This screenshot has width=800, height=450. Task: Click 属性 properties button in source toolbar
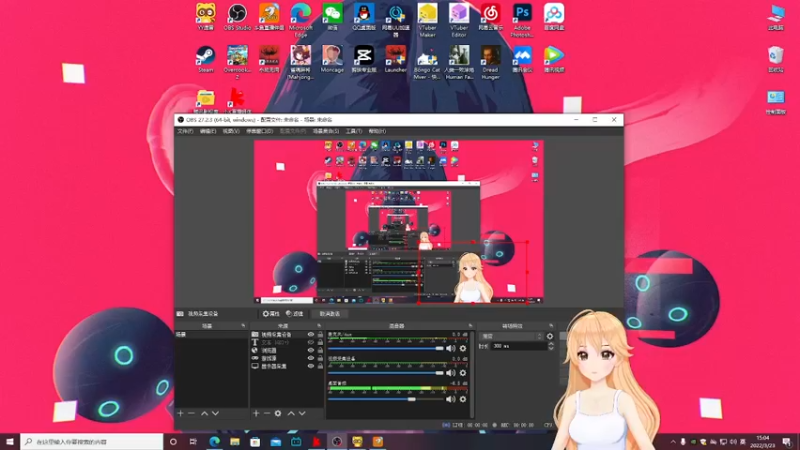click(x=271, y=314)
